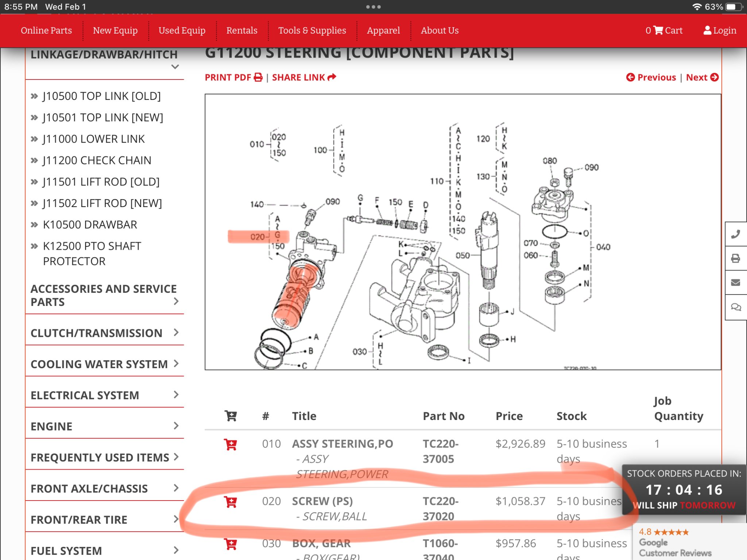Open the shopping Cart

664,30
